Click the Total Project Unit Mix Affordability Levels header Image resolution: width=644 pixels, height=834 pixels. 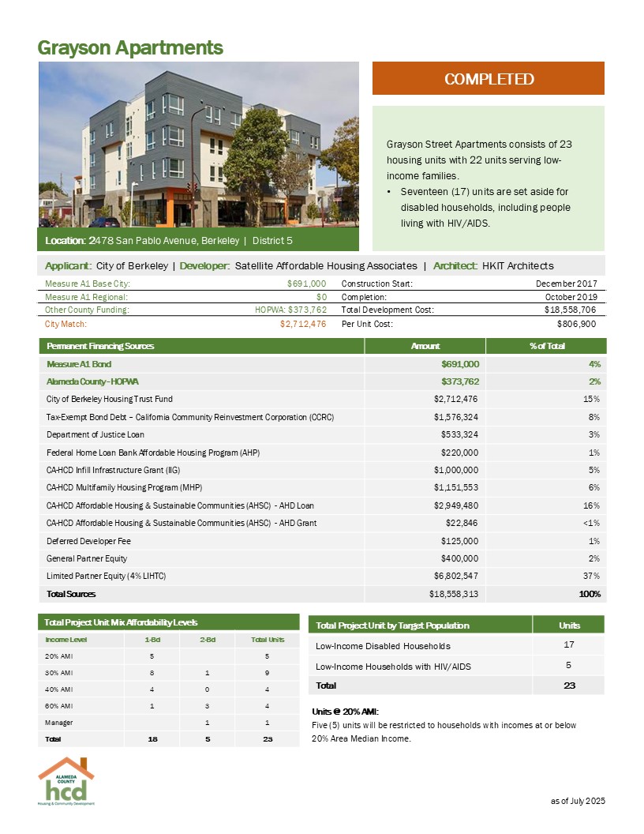[x=122, y=622]
